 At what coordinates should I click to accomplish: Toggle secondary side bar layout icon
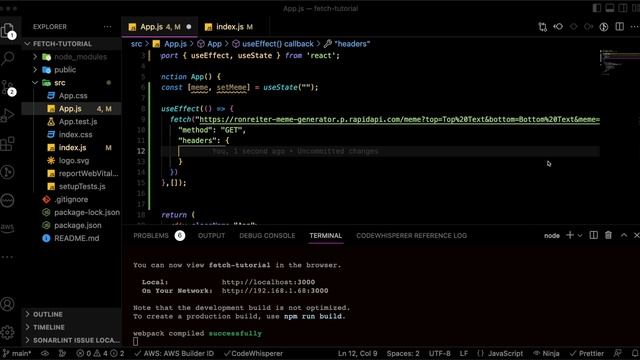tap(623, 8)
